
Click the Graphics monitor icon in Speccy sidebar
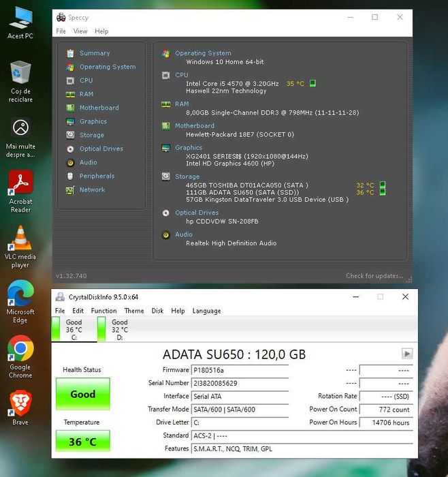70,121
